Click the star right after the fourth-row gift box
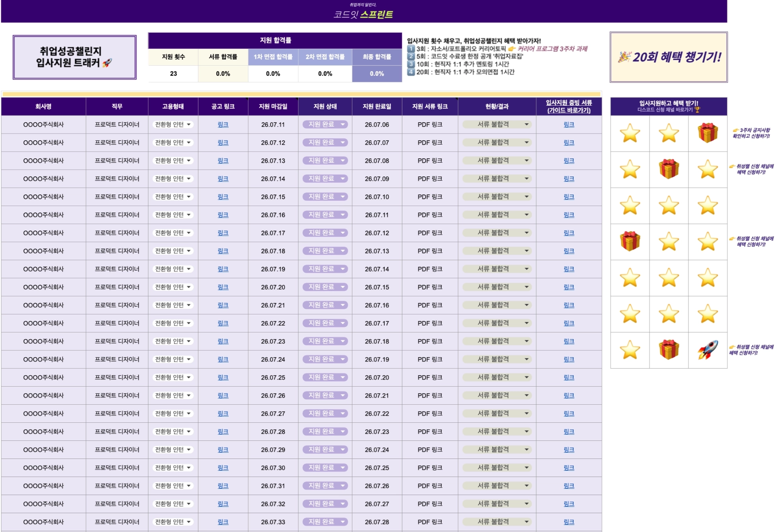 (x=669, y=241)
